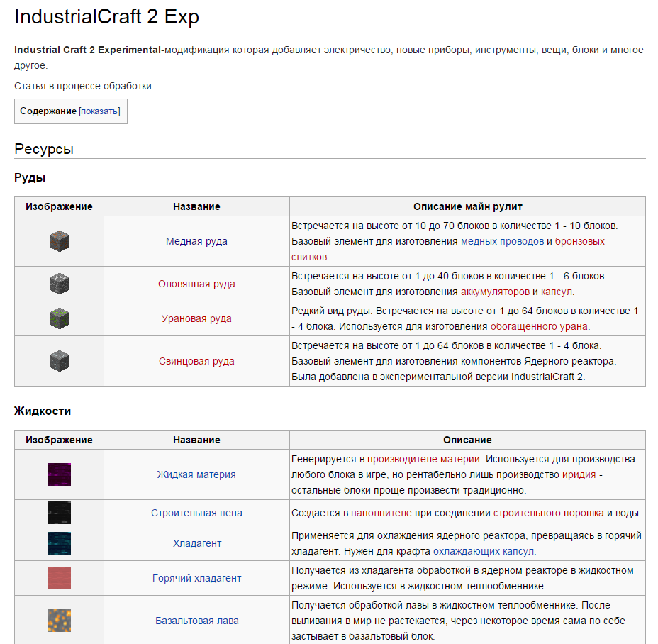
Task: Follow the иридия link
Action: 579,474
